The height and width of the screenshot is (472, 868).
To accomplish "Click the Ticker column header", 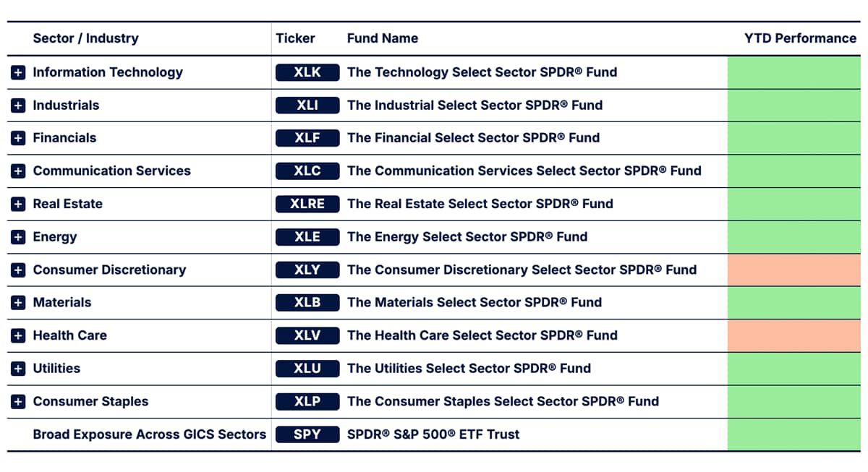I will (295, 38).
